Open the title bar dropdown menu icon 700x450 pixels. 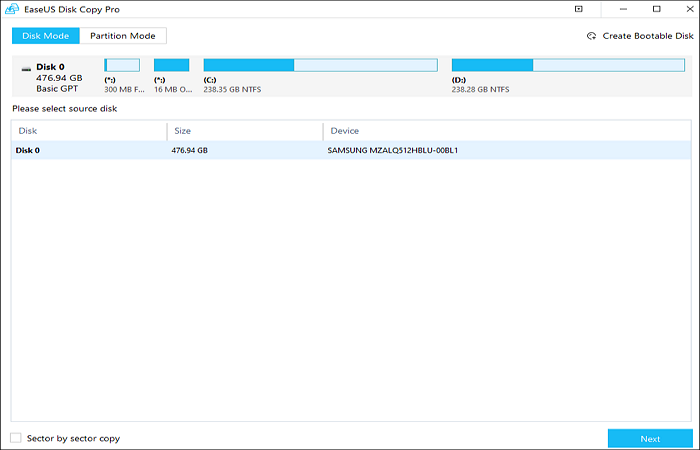pyautogui.click(x=578, y=9)
